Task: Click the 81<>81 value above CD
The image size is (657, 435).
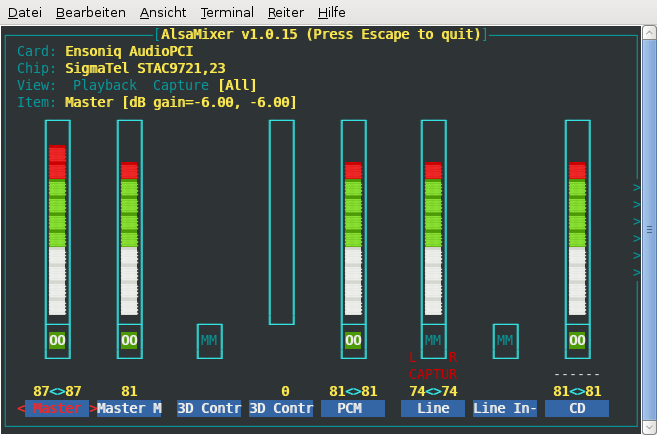Action: pyautogui.click(x=577, y=391)
